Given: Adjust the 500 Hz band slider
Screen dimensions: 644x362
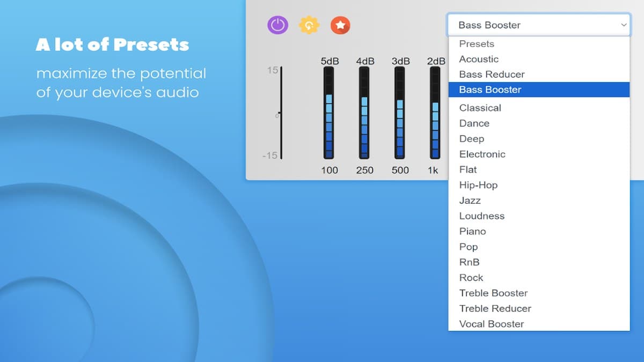Looking at the screenshot, I should point(400,113).
